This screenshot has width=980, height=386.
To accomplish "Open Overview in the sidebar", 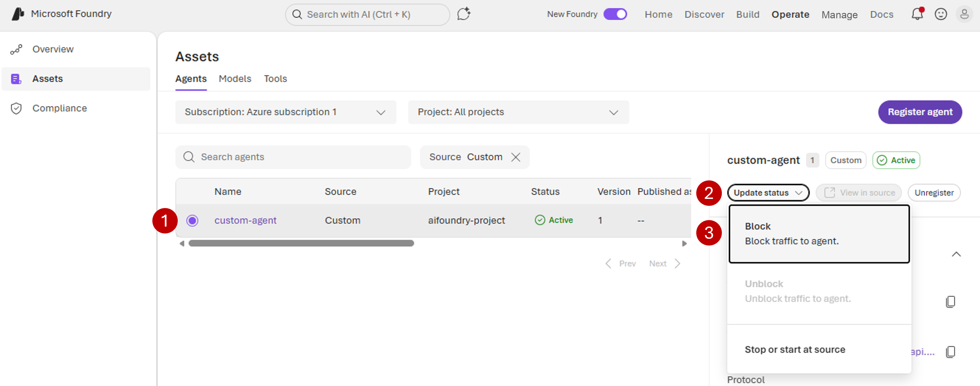I will [x=76, y=49].
